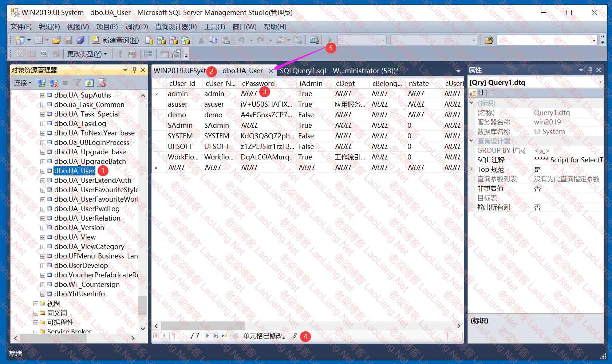Switch properties to categorized view
The image size is (612, 364).
click(473, 93)
